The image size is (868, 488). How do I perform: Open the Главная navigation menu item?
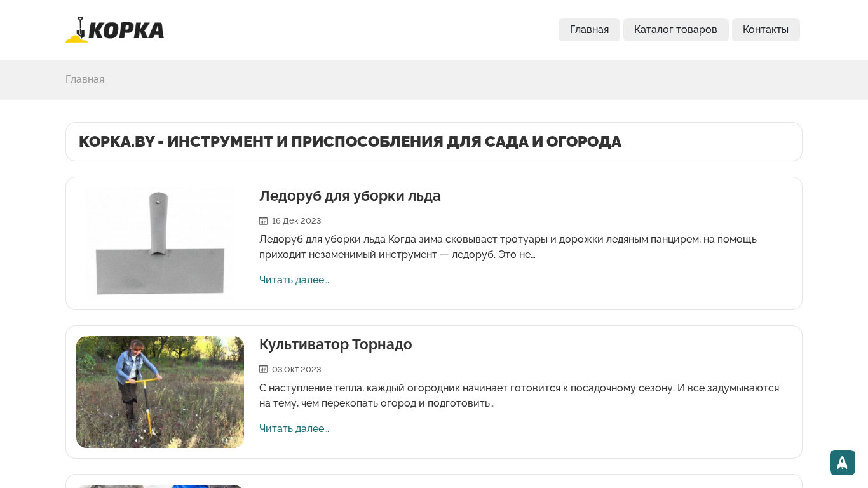tap(589, 30)
